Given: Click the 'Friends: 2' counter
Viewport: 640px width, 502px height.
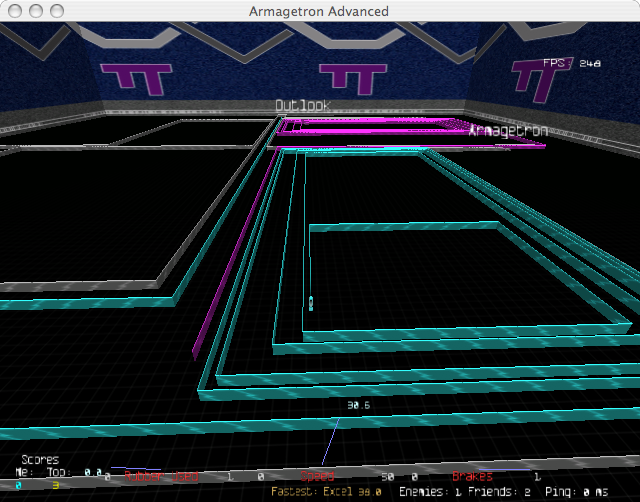Looking at the screenshot, I should [x=502, y=492].
